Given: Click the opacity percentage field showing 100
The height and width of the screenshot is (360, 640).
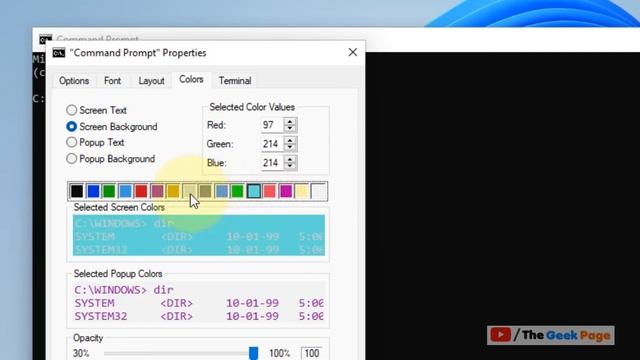Looking at the screenshot, I should [311, 353].
